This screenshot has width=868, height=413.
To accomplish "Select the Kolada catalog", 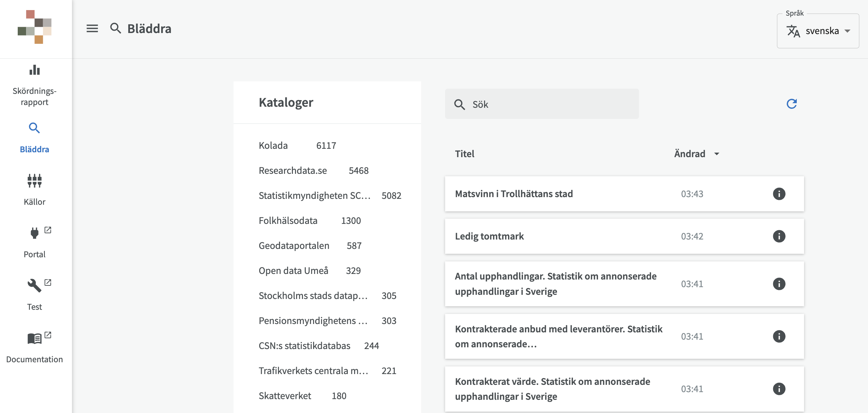I will click(x=273, y=145).
